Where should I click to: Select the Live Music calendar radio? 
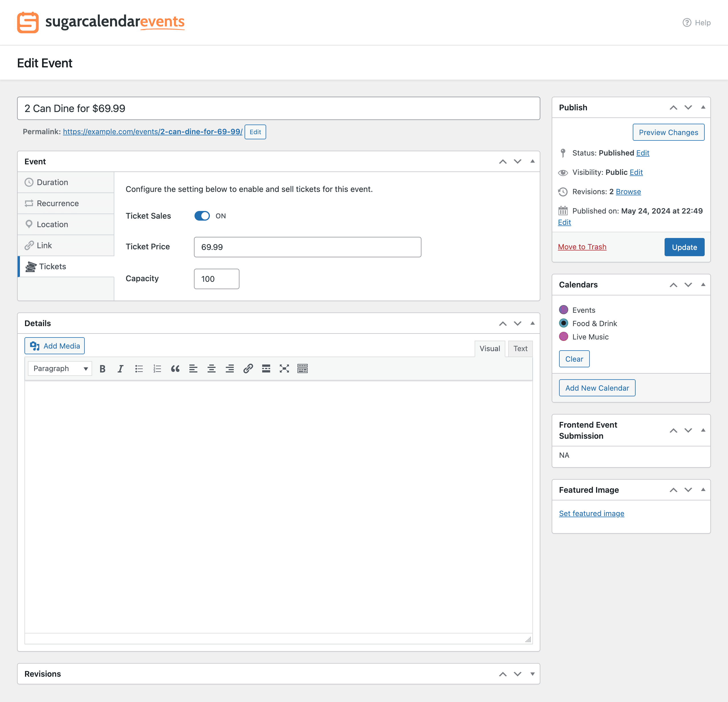(563, 337)
